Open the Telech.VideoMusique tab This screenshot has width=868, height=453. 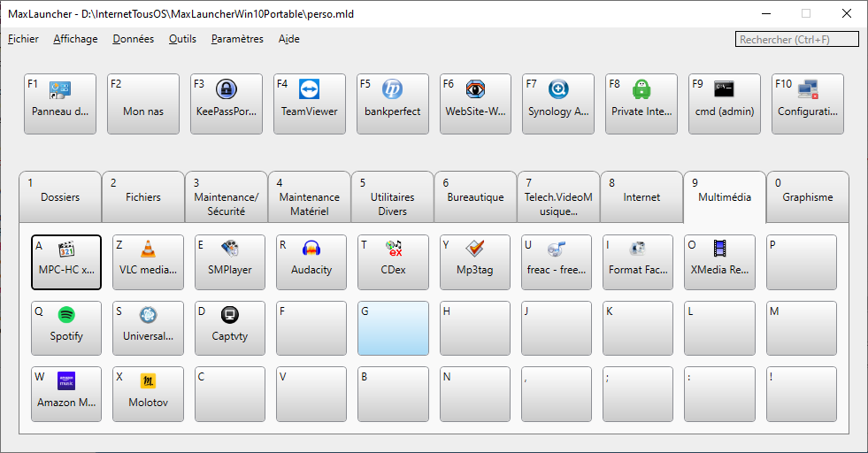click(x=558, y=196)
